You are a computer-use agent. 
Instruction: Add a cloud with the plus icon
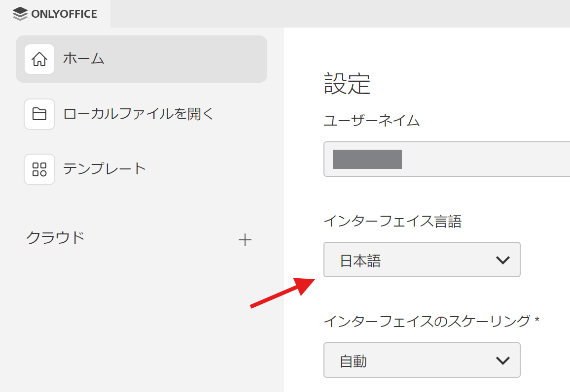[245, 240]
